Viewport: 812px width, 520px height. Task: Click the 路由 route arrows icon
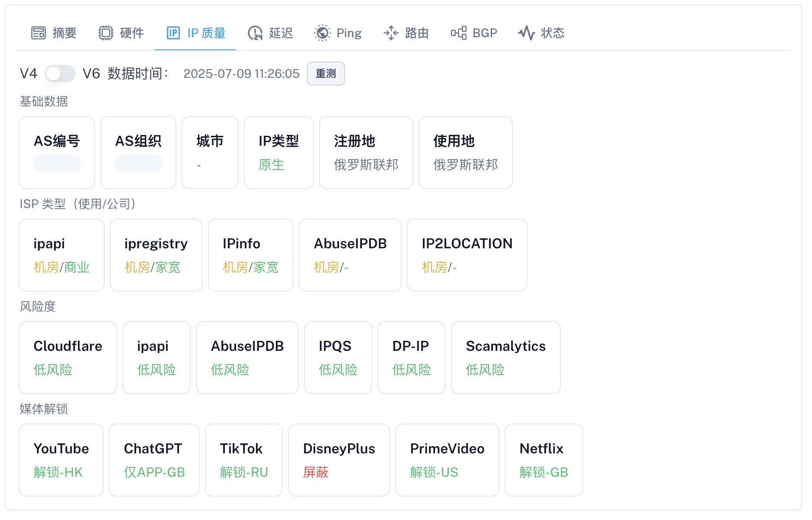391,32
